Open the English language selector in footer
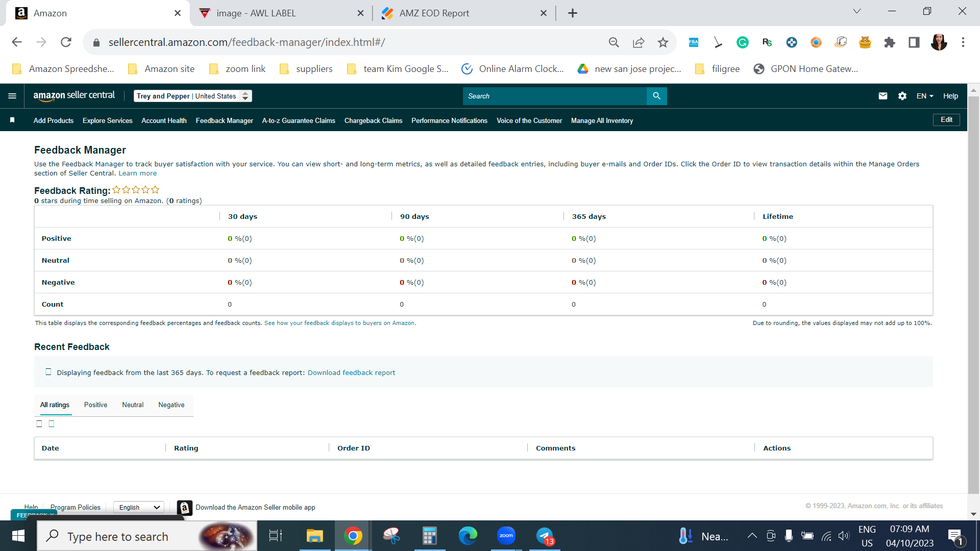The width and height of the screenshot is (980, 551). 139,507
